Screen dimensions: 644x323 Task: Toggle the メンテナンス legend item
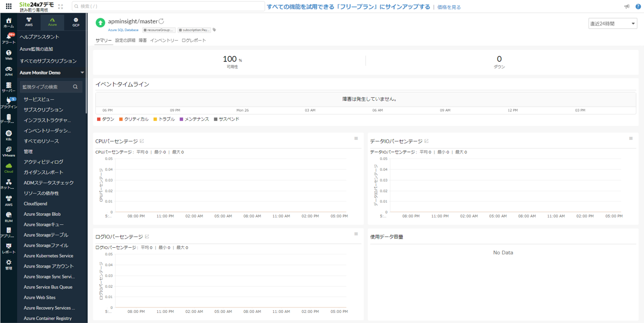(x=196, y=120)
